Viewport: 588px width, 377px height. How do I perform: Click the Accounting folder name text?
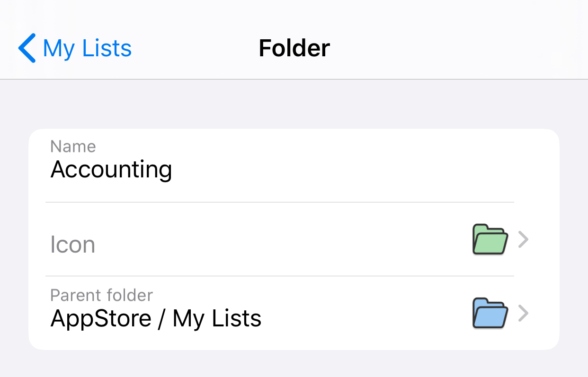click(x=111, y=169)
